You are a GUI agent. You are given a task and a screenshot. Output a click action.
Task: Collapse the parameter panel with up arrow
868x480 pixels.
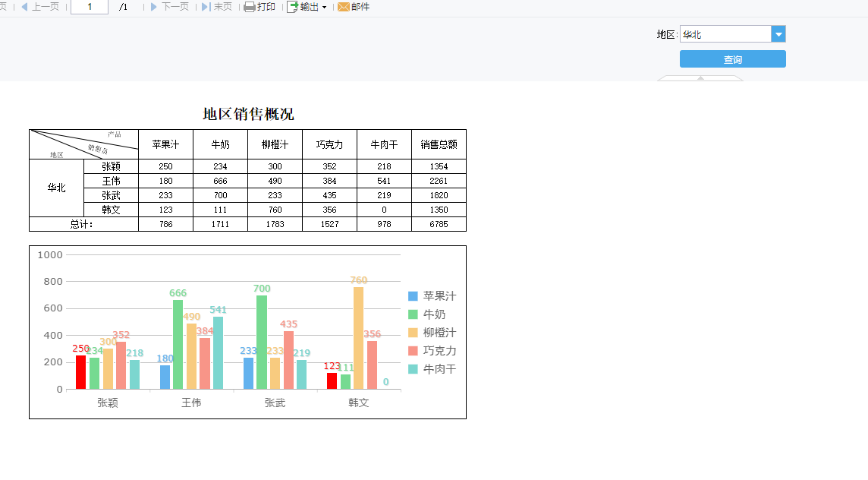[x=700, y=78]
